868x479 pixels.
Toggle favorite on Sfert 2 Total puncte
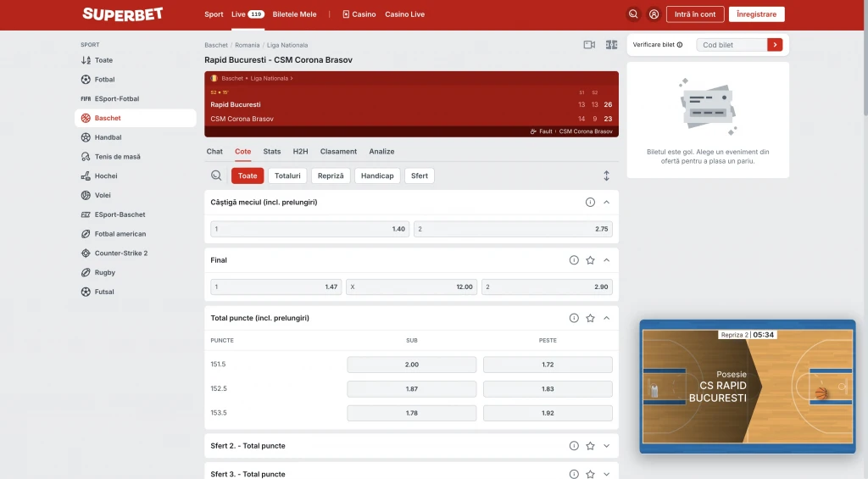(x=590, y=446)
